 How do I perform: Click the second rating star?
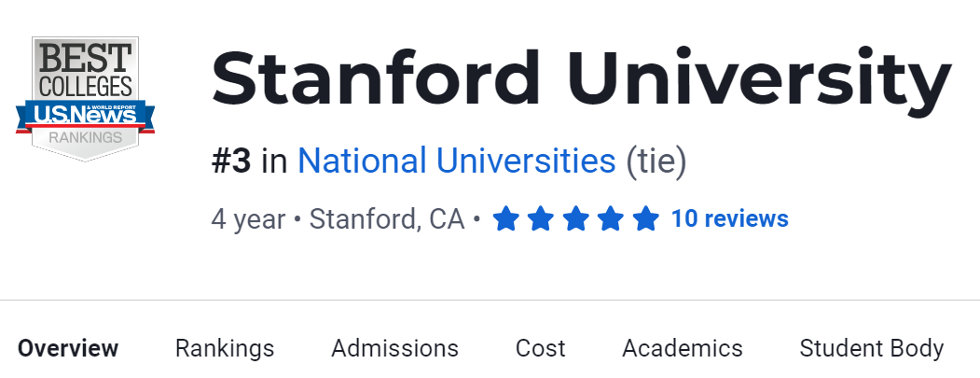pyautogui.click(x=541, y=219)
